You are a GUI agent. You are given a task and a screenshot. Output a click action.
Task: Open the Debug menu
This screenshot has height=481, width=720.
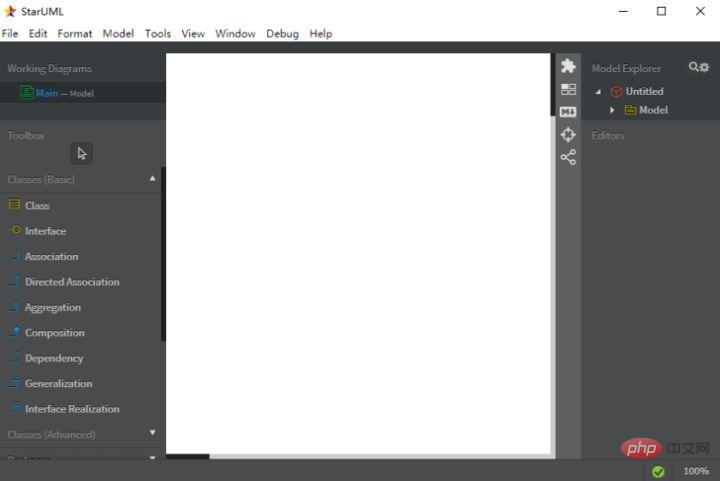point(282,34)
